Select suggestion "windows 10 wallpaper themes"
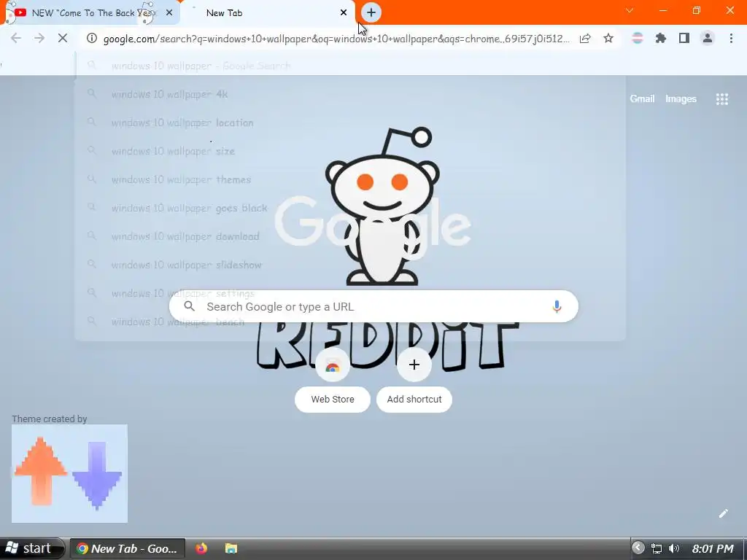The width and height of the screenshot is (747, 560). coord(349,179)
